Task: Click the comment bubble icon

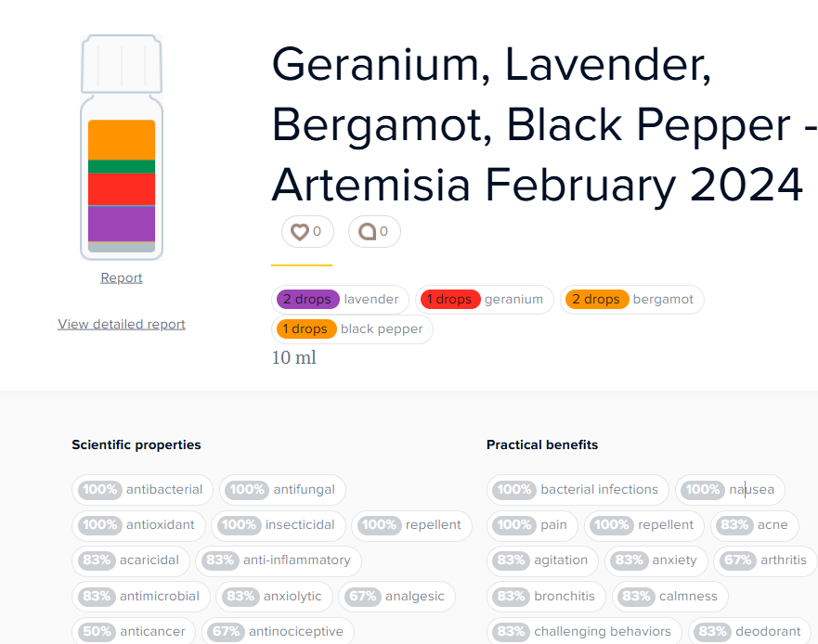Action: [368, 232]
